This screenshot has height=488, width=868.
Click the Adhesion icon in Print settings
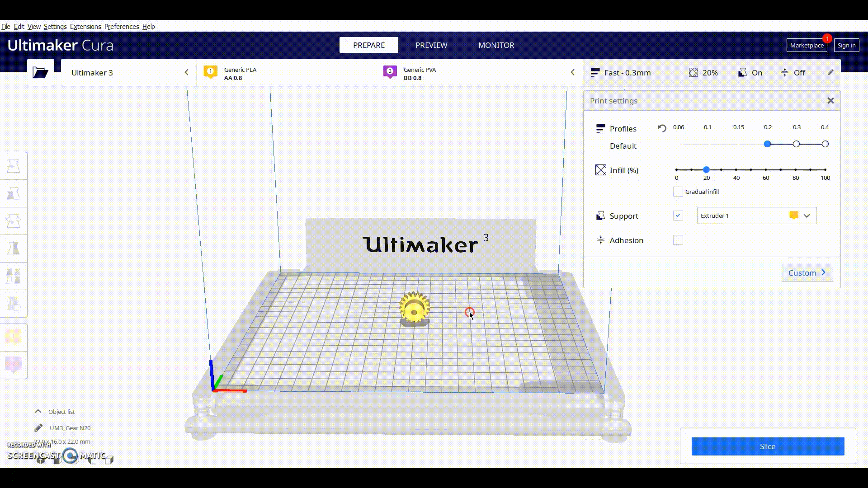[x=600, y=240]
